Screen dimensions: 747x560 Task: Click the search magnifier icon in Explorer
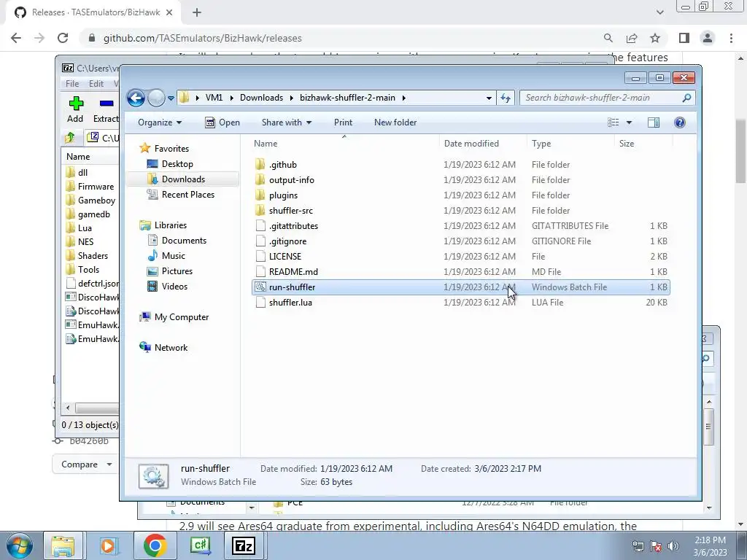[686, 98]
